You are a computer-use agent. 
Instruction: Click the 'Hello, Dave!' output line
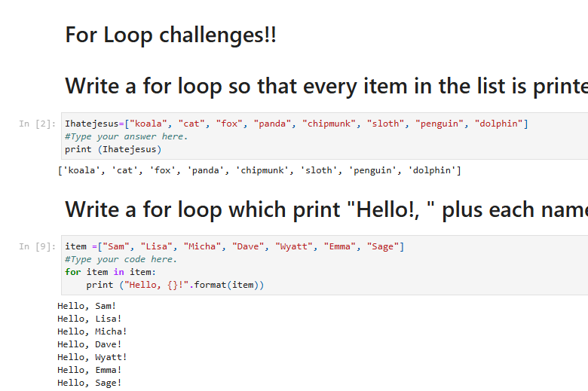point(89,344)
